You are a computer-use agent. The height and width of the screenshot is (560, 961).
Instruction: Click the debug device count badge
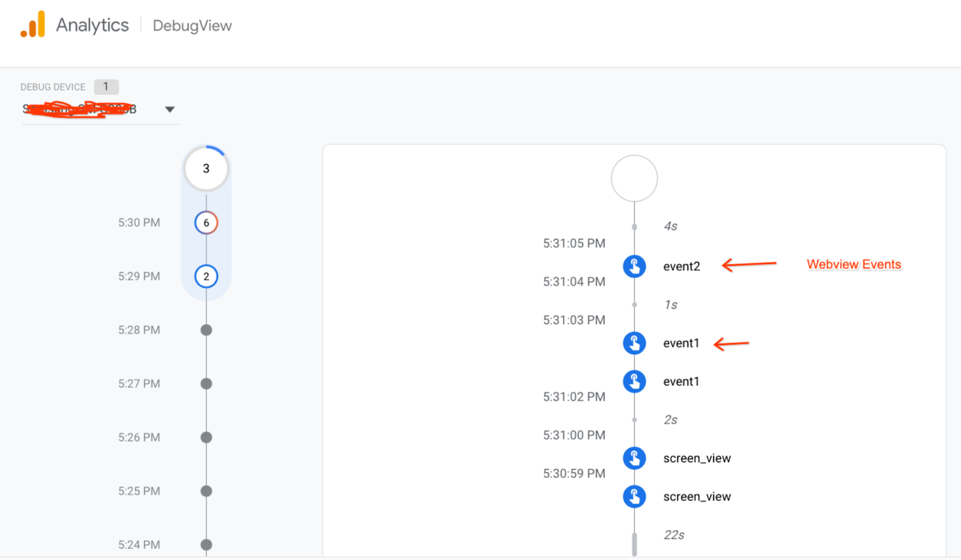click(x=106, y=86)
